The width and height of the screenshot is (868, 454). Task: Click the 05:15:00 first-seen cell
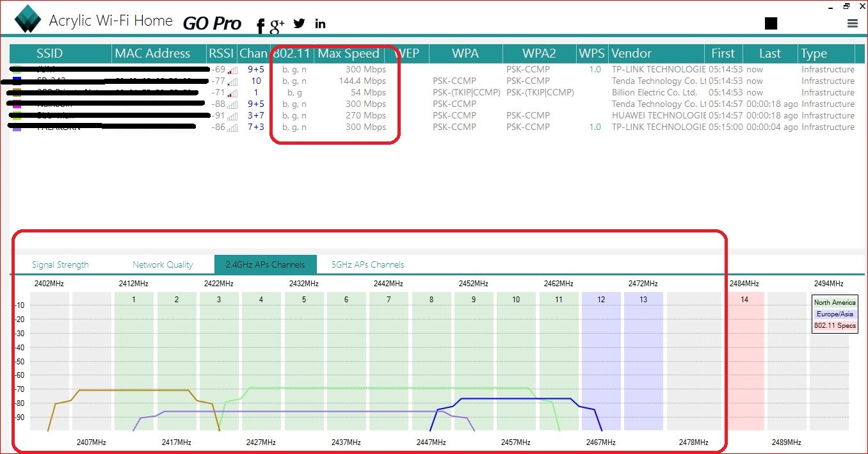click(725, 127)
